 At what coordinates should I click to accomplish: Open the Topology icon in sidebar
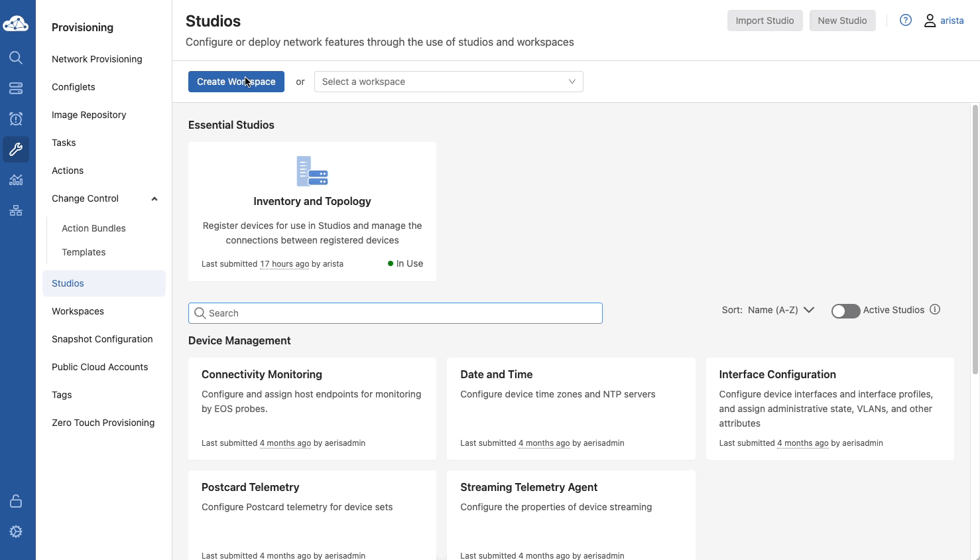tap(16, 210)
